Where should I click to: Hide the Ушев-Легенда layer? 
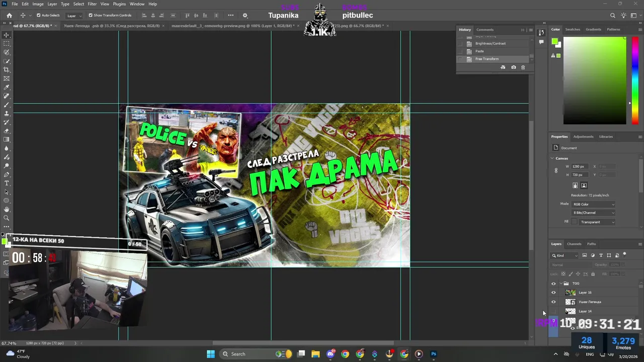point(553,302)
